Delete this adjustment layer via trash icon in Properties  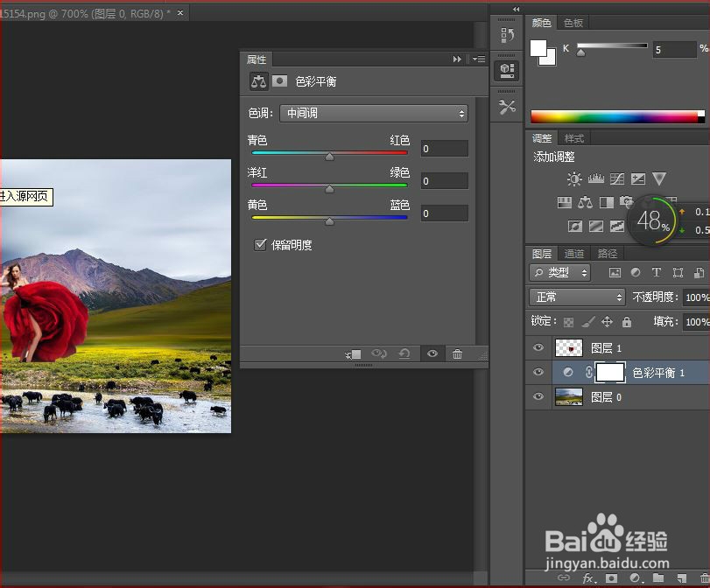[x=457, y=354]
